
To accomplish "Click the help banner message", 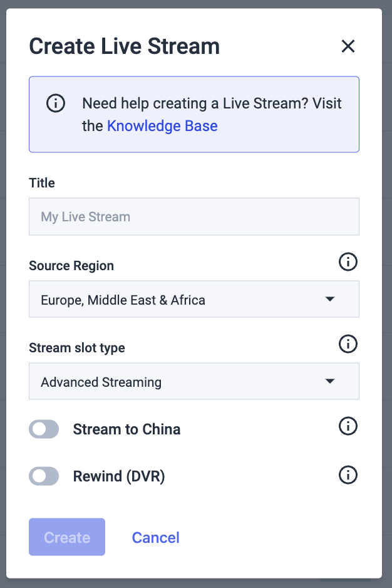I will [210, 114].
